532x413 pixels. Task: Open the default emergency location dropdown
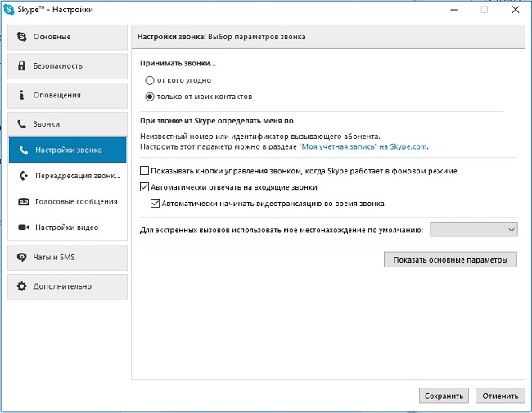[474, 230]
